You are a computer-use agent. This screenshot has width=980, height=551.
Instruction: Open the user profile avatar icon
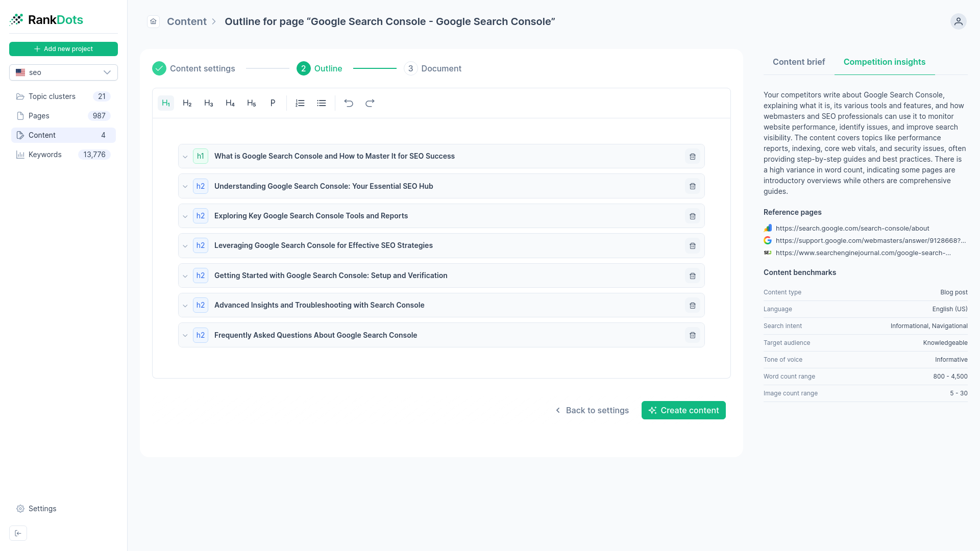958,21
